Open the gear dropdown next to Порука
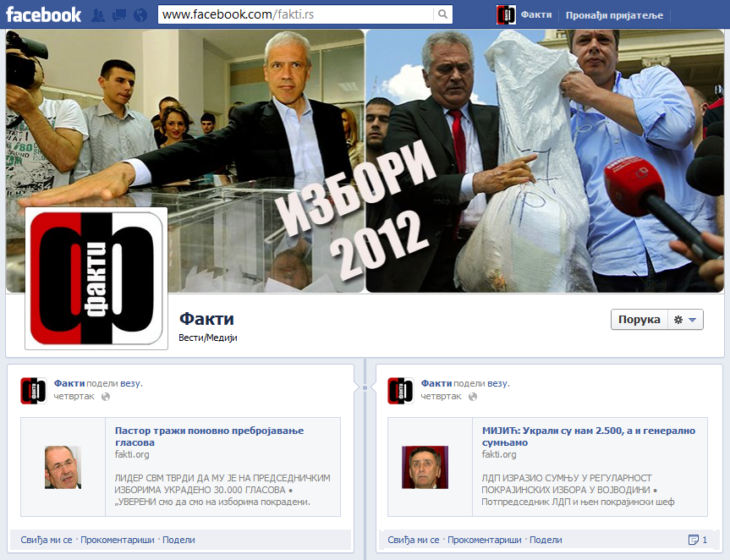The height and width of the screenshot is (560, 730). (683, 320)
